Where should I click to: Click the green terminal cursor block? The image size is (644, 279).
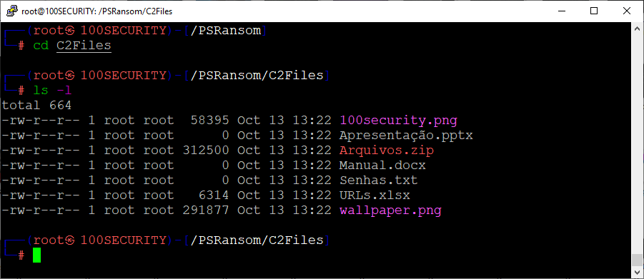click(x=37, y=255)
